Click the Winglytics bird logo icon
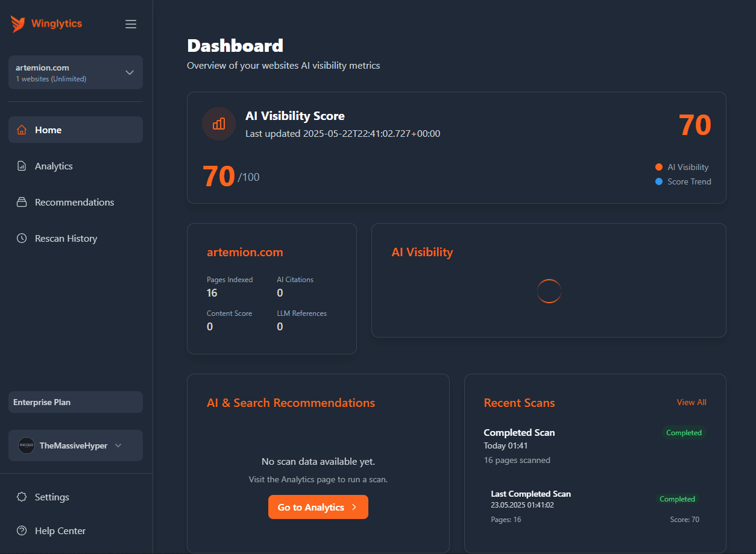The image size is (756, 554). tap(18, 24)
